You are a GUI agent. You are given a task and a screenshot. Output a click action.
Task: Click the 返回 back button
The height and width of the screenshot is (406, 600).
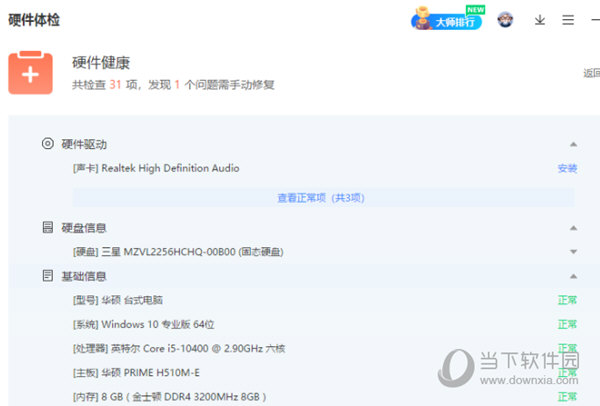[591, 73]
